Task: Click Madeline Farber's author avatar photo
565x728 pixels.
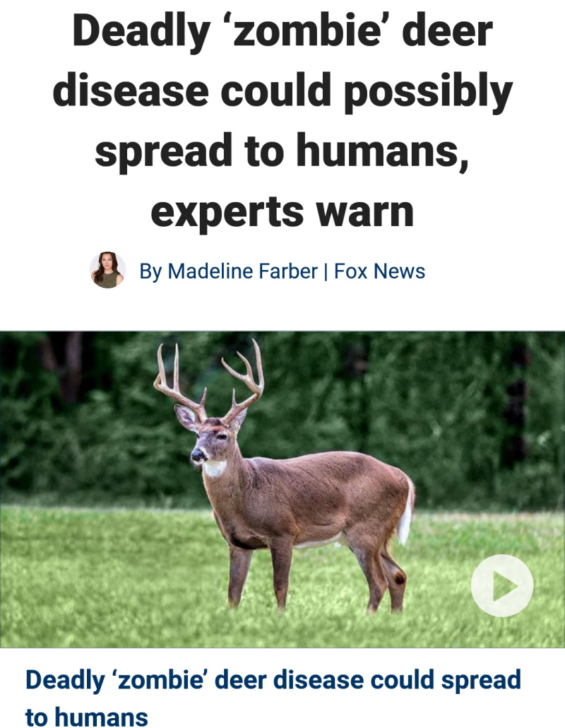Action: [107, 270]
